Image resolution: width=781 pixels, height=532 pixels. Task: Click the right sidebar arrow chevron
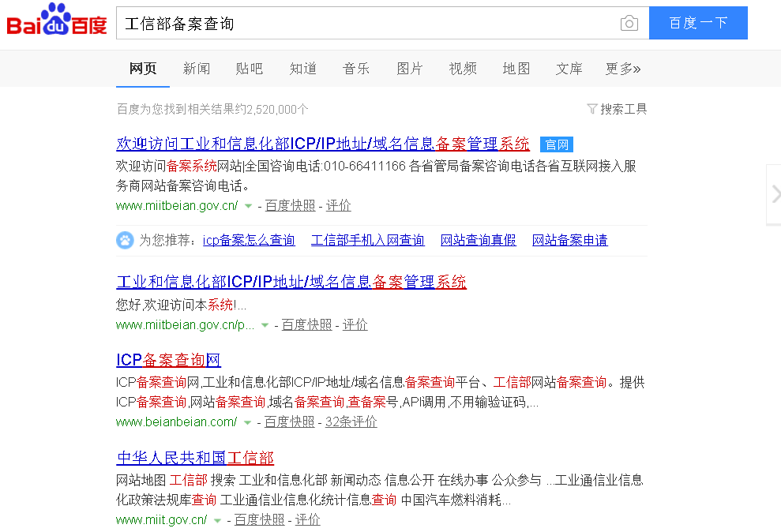[x=775, y=194]
